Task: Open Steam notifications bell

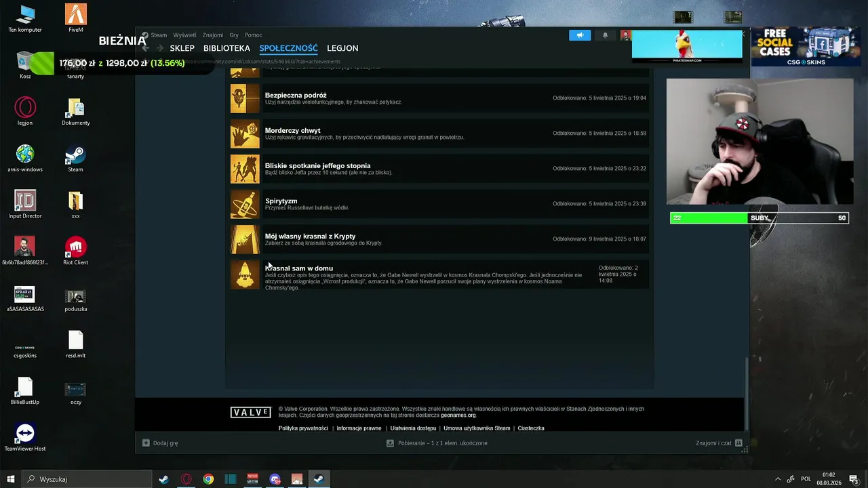Action: [x=605, y=35]
